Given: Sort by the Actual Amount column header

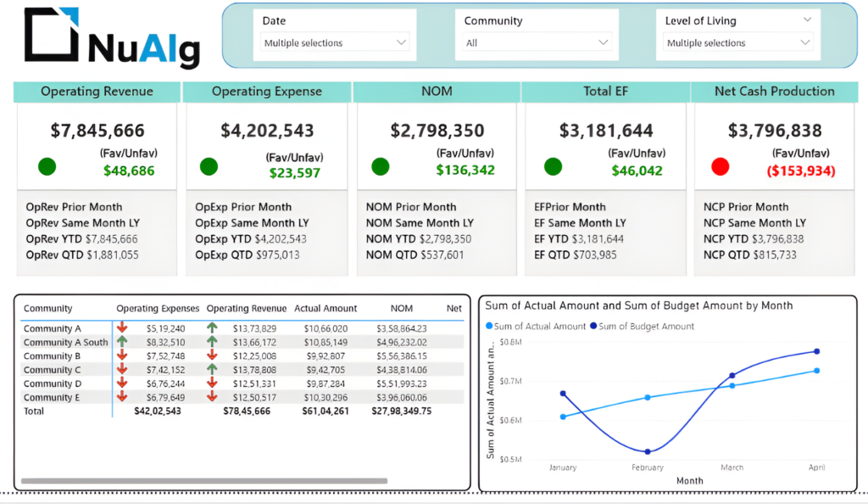Looking at the screenshot, I should (x=325, y=309).
